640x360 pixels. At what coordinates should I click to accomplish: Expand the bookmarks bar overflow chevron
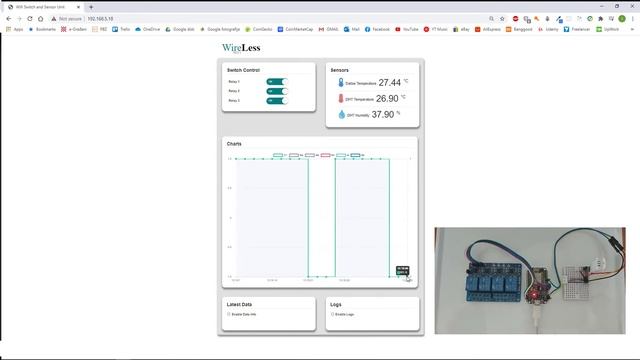(x=632, y=29)
